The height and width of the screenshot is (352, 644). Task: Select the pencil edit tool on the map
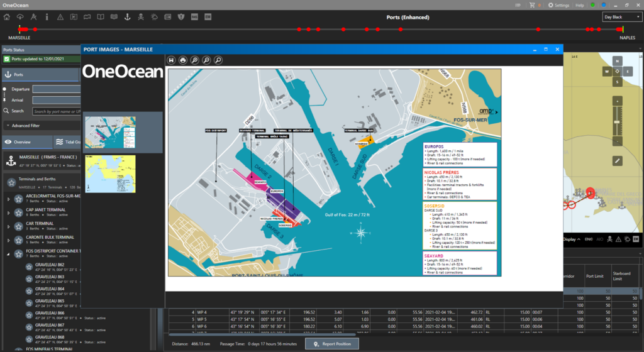click(x=618, y=161)
